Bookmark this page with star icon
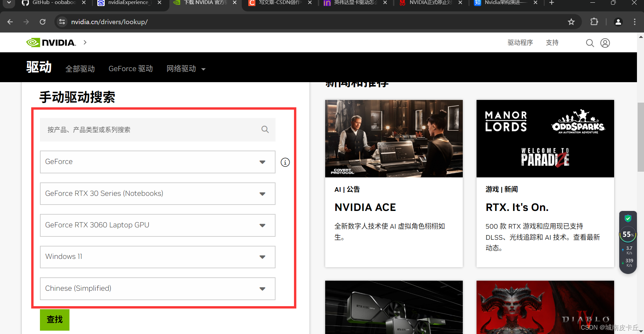Image resolution: width=644 pixels, height=334 pixels. (x=571, y=22)
